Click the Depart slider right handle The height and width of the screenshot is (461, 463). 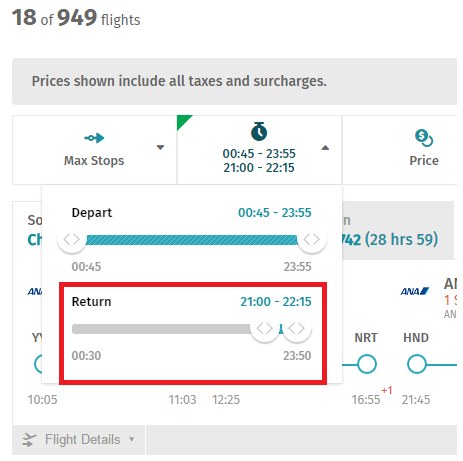pyautogui.click(x=312, y=239)
